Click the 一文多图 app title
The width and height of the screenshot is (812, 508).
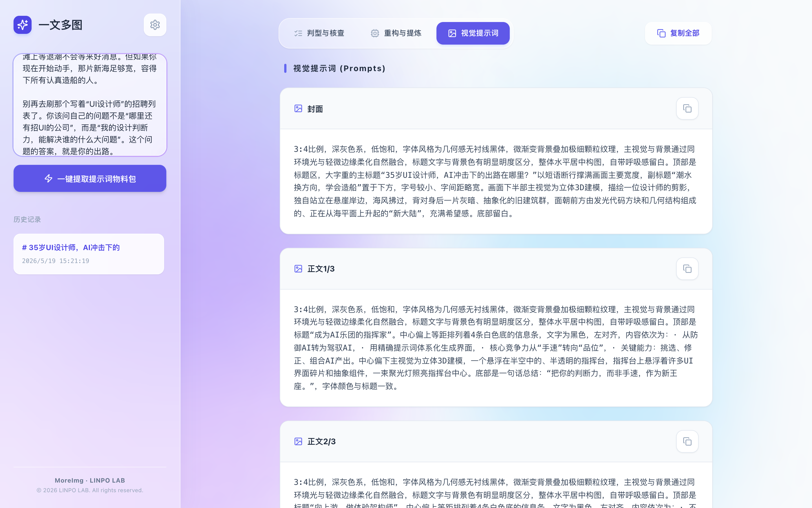click(x=60, y=25)
